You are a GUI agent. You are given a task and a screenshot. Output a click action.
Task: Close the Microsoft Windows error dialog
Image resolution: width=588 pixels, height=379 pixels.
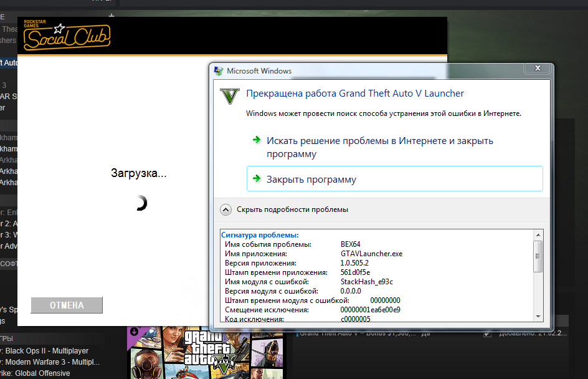point(537,67)
